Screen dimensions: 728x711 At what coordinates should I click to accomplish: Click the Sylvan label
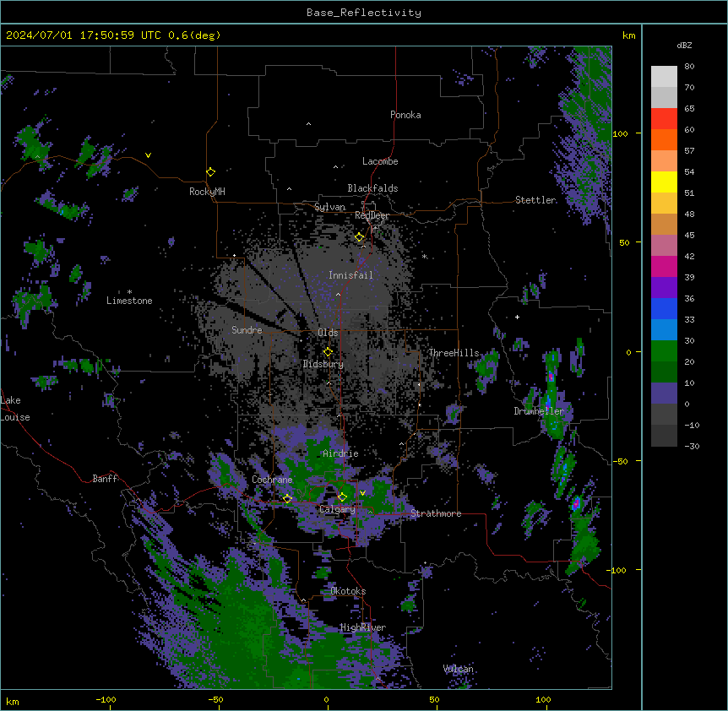(x=329, y=207)
